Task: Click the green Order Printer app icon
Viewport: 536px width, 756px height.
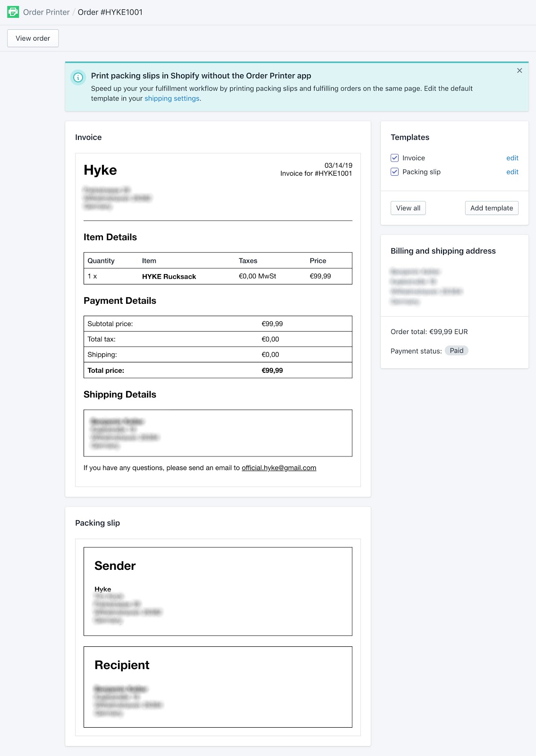Action: click(13, 12)
